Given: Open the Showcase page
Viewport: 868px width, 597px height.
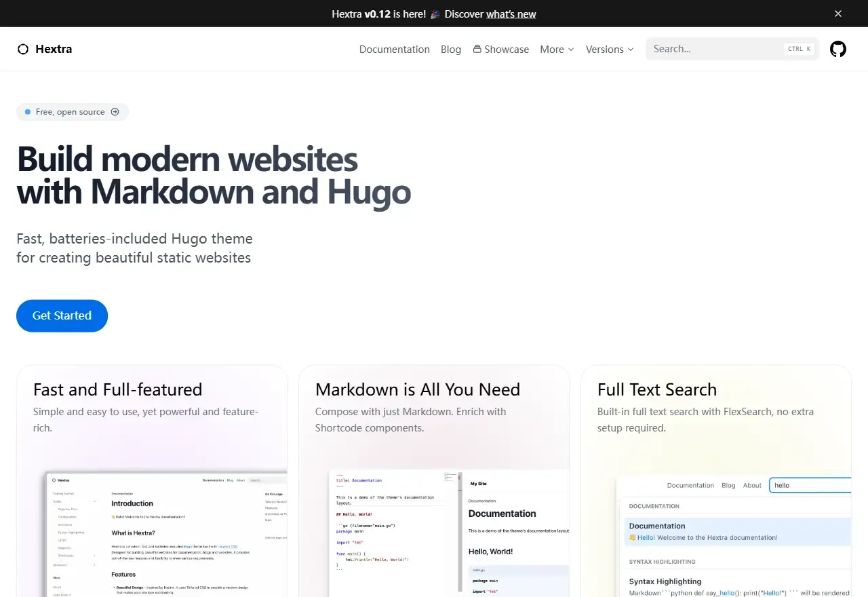Looking at the screenshot, I should click(x=501, y=49).
